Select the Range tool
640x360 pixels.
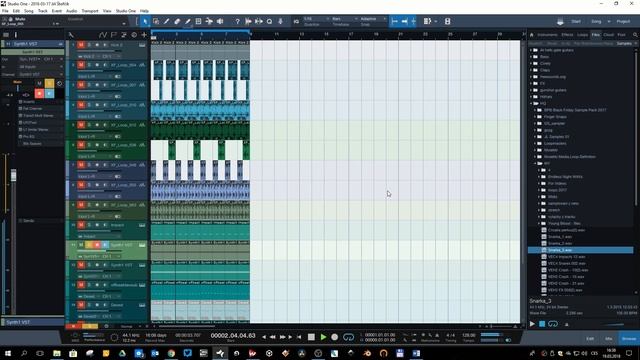click(156, 21)
